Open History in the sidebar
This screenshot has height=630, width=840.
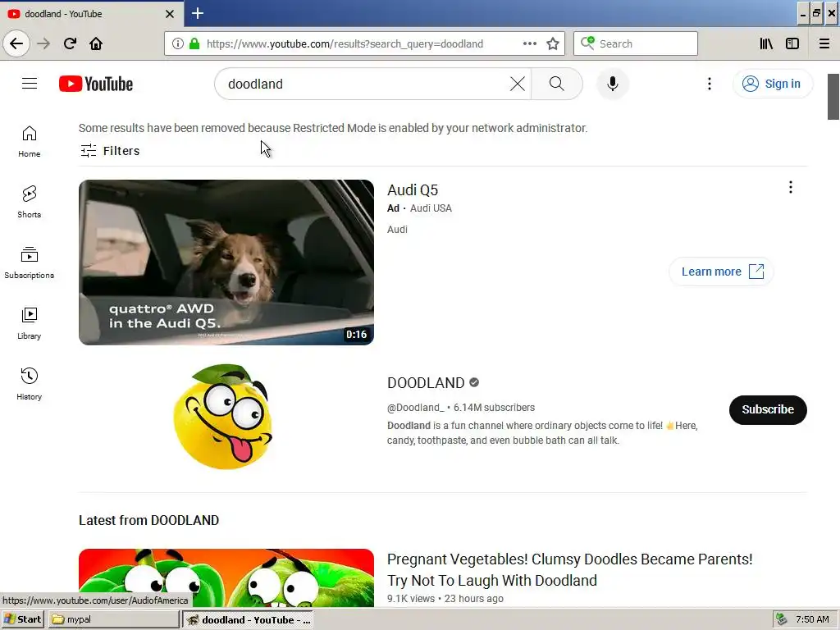coord(29,384)
